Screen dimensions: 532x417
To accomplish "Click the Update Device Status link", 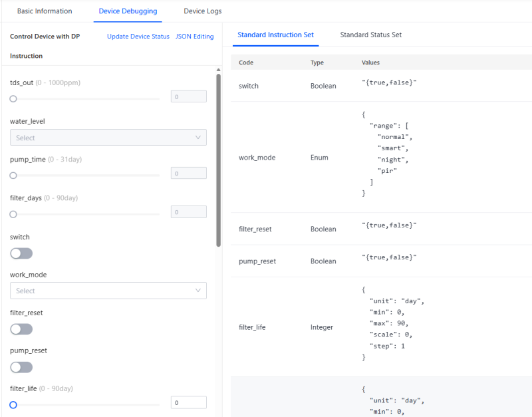I will 138,37.
